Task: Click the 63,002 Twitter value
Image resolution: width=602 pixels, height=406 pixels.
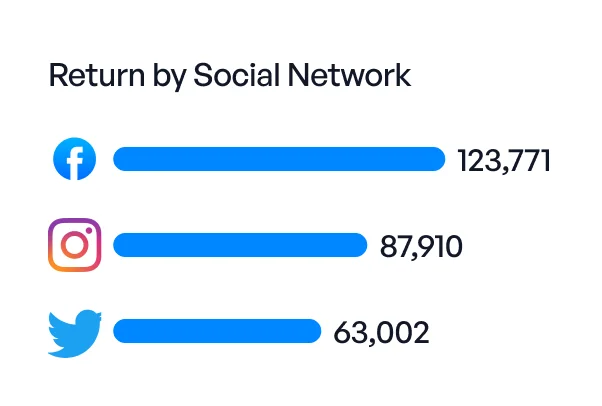Action: coord(381,332)
